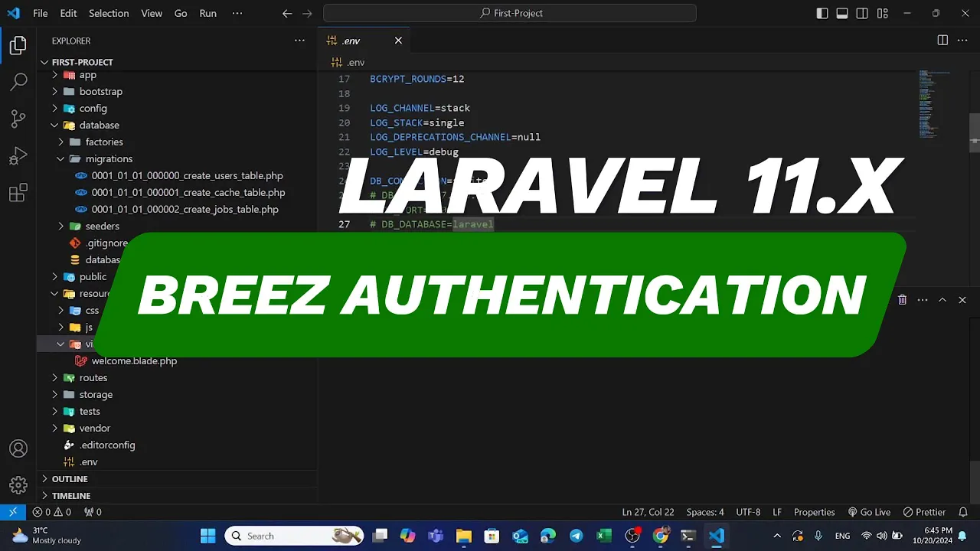This screenshot has height=551, width=980.
Task: Open the Extensions view
Action: click(18, 192)
